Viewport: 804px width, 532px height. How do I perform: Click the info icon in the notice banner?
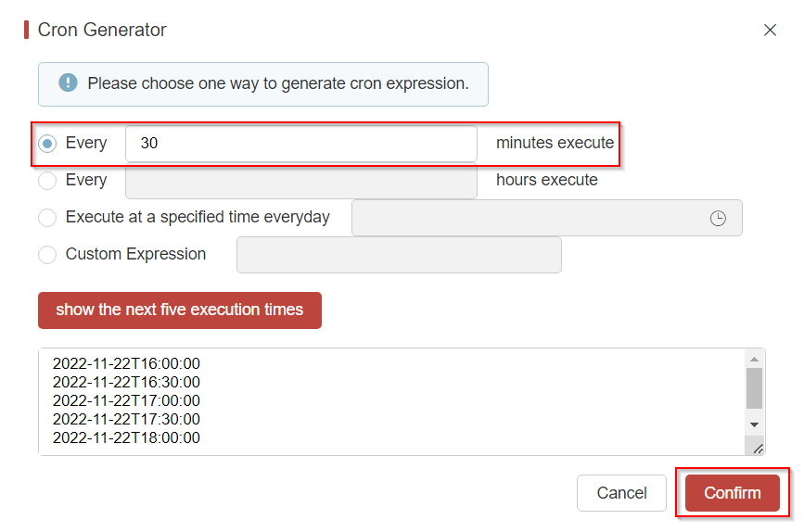click(x=68, y=83)
